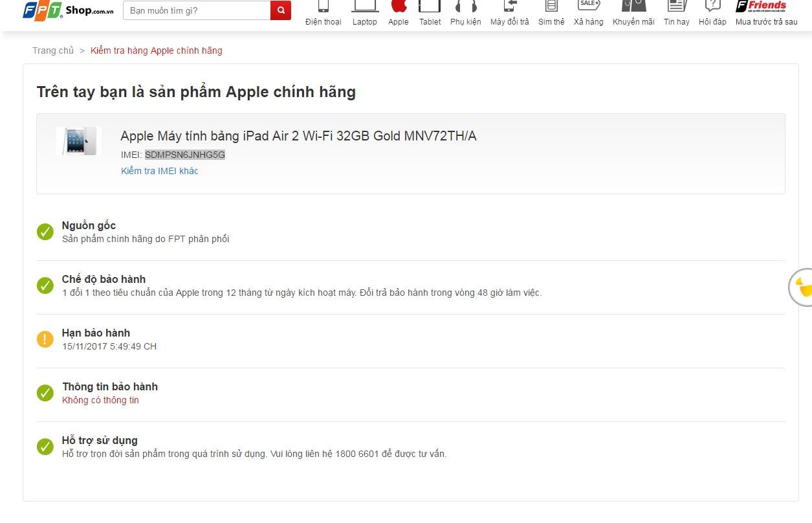The image size is (812, 523).
Task: Go to Laptop menu label
Action: click(x=365, y=22)
